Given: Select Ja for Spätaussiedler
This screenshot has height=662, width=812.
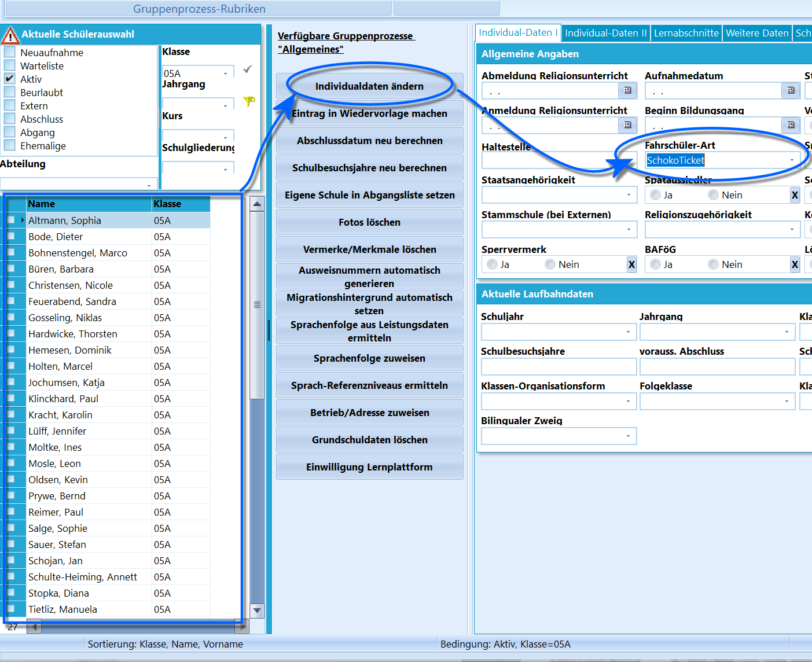Looking at the screenshot, I should click(x=655, y=195).
